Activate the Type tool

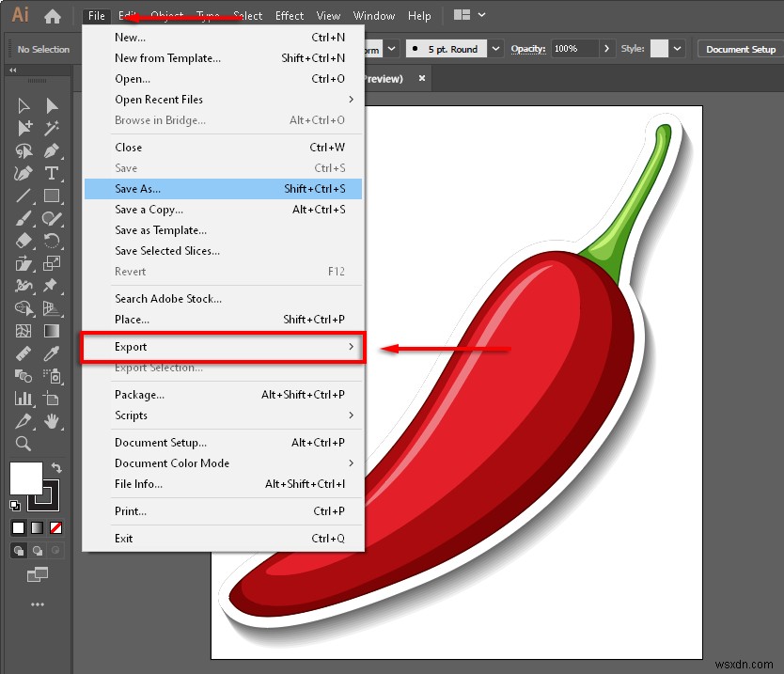coord(54,173)
